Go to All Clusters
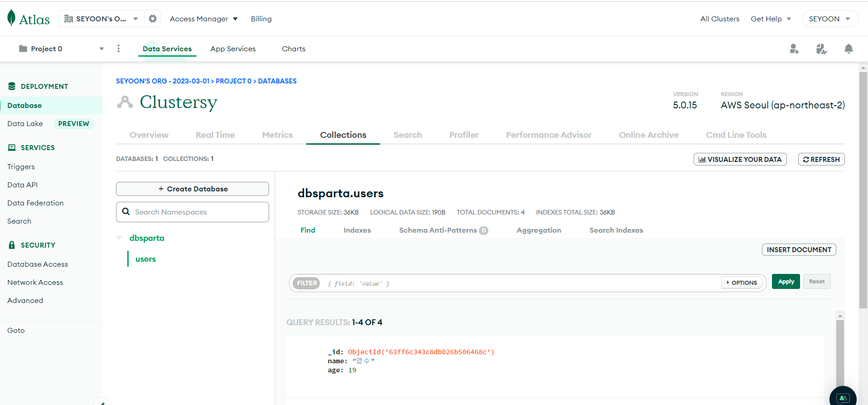This screenshot has width=868, height=405. pos(720,19)
